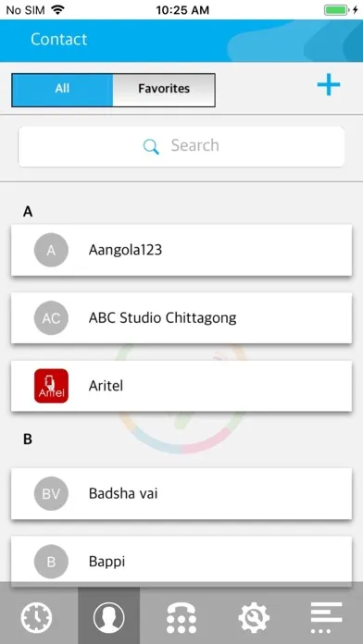Tap the Contact header title
This screenshot has height=644, width=363.
[x=58, y=40]
